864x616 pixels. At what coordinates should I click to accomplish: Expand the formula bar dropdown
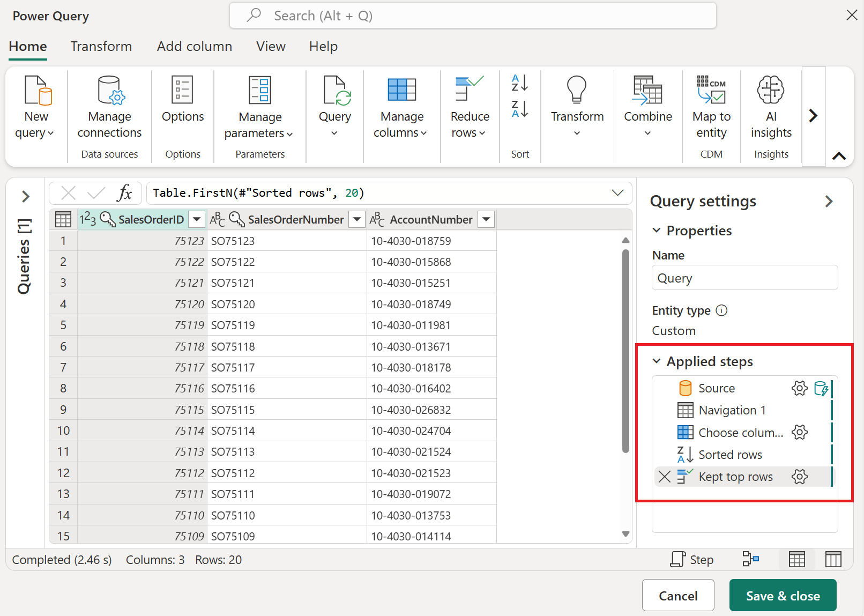pyautogui.click(x=617, y=192)
